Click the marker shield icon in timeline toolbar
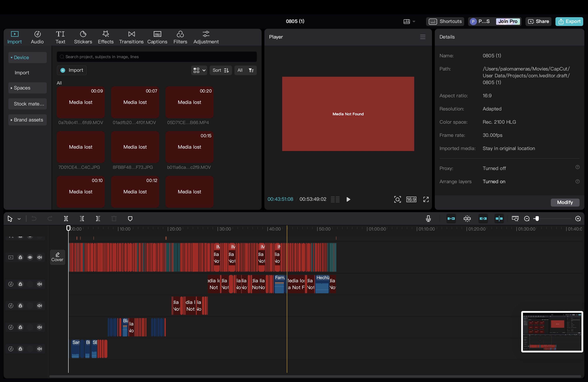The width and height of the screenshot is (588, 382). click(130, 219)
